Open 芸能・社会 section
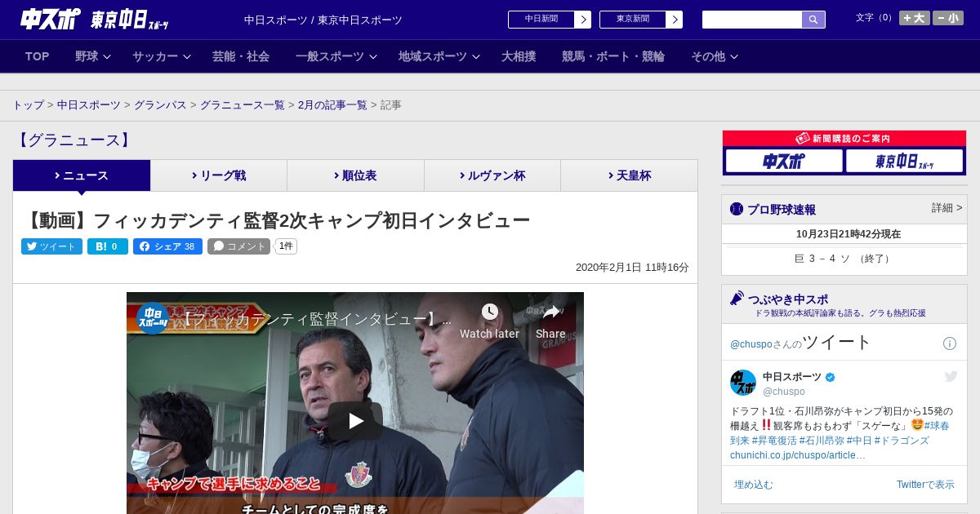The height and width of the screenshot is (514, 980). 241,56
